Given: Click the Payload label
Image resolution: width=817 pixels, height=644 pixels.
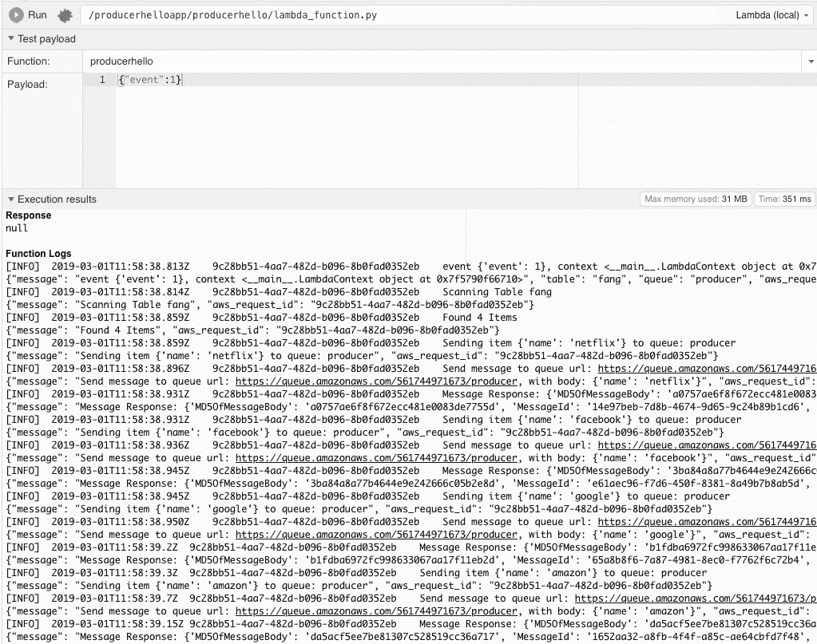Looking at the screenshot, I should (27, 85).
